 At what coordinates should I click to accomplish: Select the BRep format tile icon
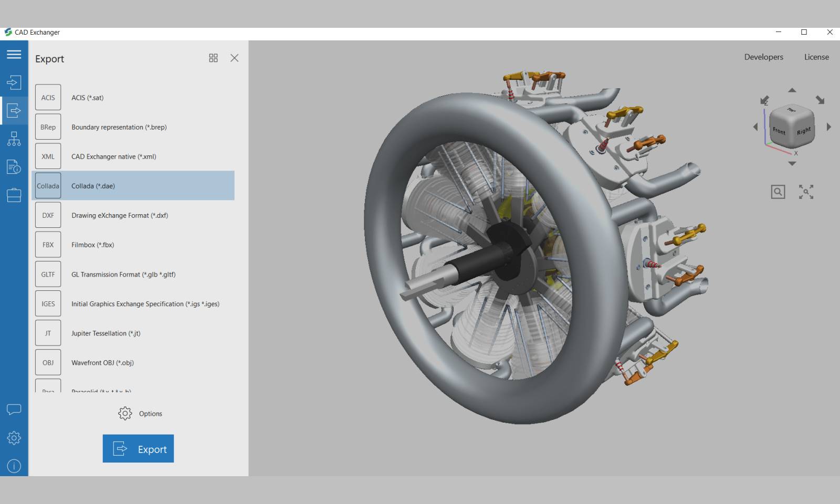click(48, 127)
